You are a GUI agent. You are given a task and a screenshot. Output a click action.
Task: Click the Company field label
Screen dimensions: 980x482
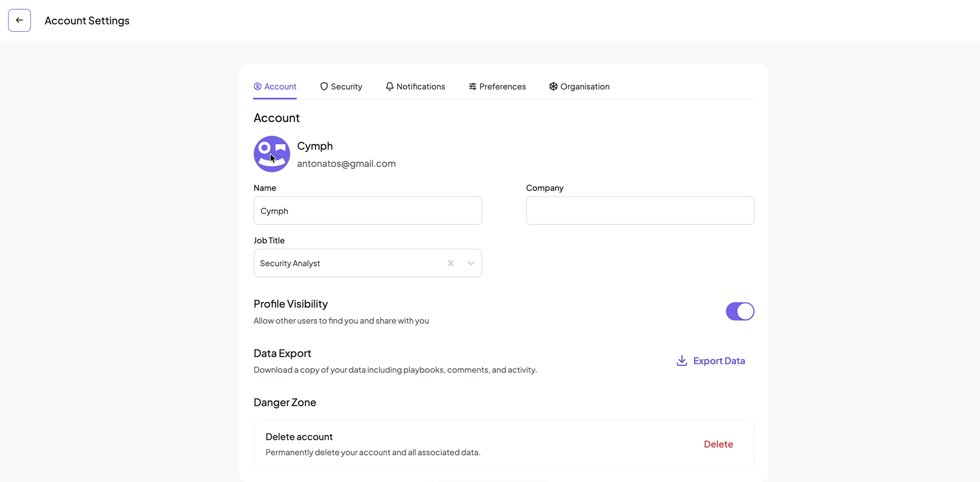coord(545,188)
